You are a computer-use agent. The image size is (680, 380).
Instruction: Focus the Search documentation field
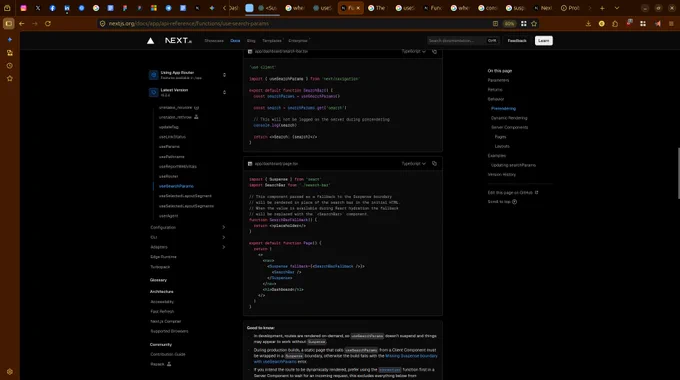(462, 41)
